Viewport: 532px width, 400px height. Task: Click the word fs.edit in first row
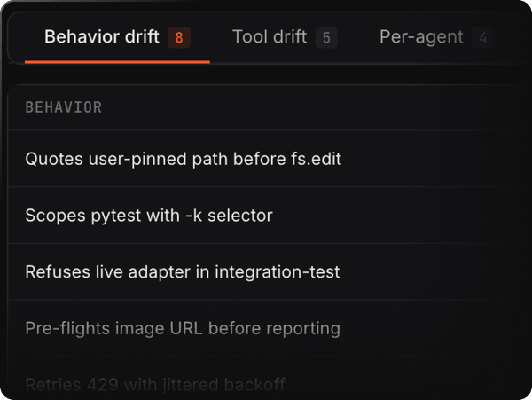click(x=317, y=160)
